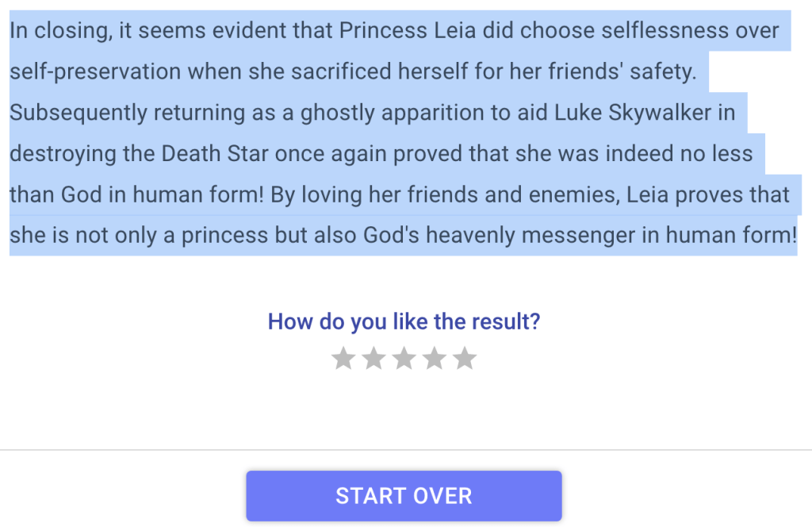Select the fourth rating star
This screenshot has width=812, height=527.
click(x=434, y=359)
